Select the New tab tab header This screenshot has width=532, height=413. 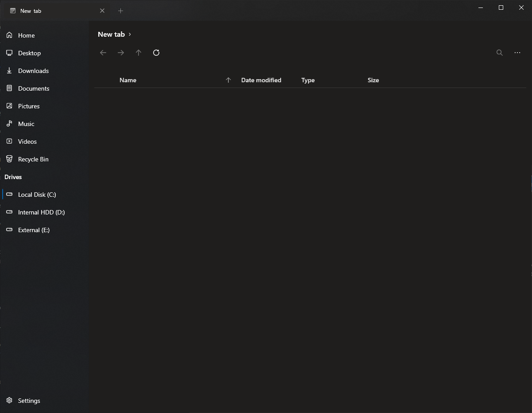click(58, 11)
